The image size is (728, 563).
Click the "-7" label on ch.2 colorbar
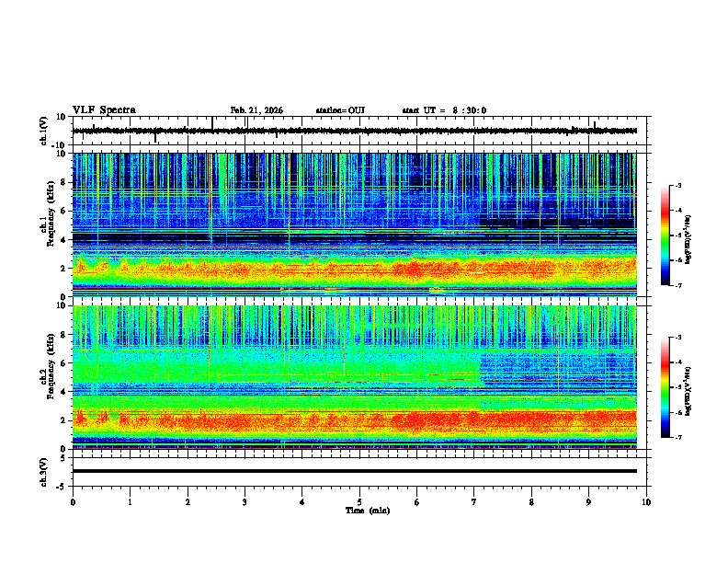[678, 437]
